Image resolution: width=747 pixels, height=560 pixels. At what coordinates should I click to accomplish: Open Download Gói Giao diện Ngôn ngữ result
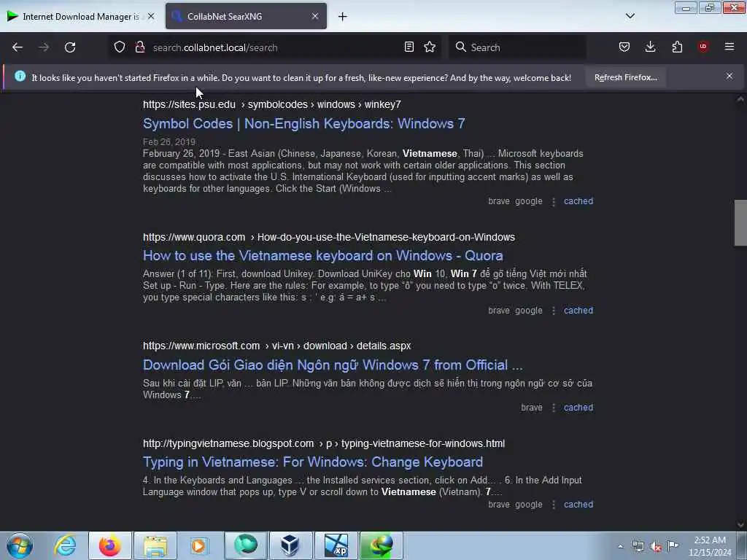pos(333,365)
